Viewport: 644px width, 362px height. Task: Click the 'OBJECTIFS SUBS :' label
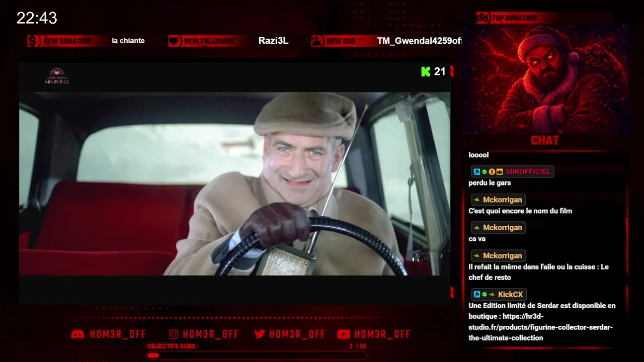click(173, 346)
